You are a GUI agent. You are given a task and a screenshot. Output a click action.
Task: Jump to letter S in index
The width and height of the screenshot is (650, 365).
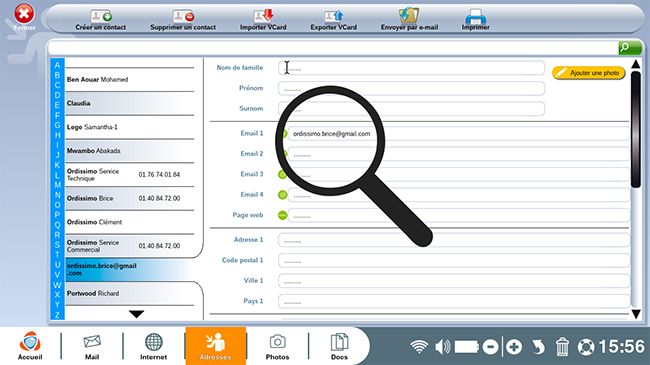click(57, 245)
